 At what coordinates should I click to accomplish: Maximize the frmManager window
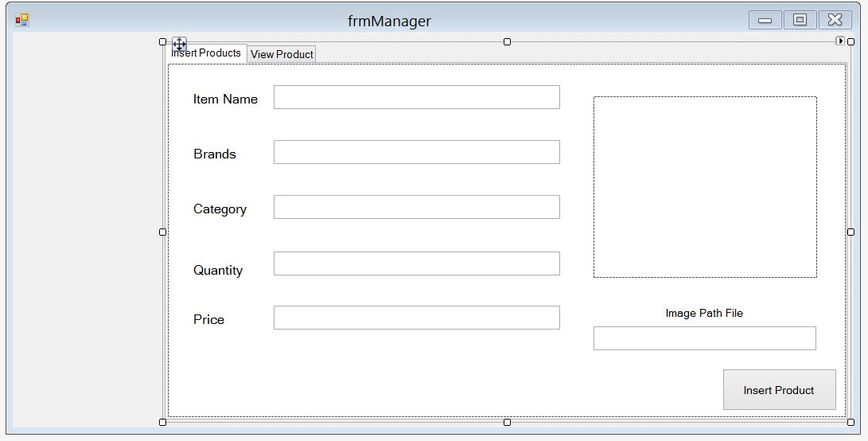click(x=800, y=20)
